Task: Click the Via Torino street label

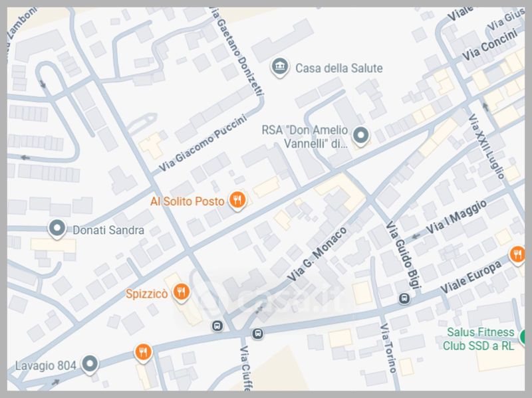Action: tap(388, 348)
